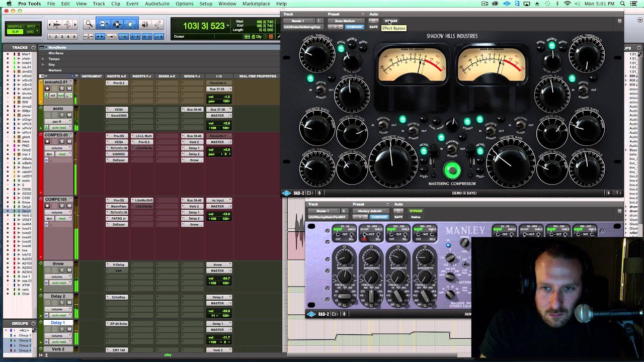Viewport: 644px width, 362px height.
Task: Click zoom preset 1 button
Action: (x=50, y=36)
